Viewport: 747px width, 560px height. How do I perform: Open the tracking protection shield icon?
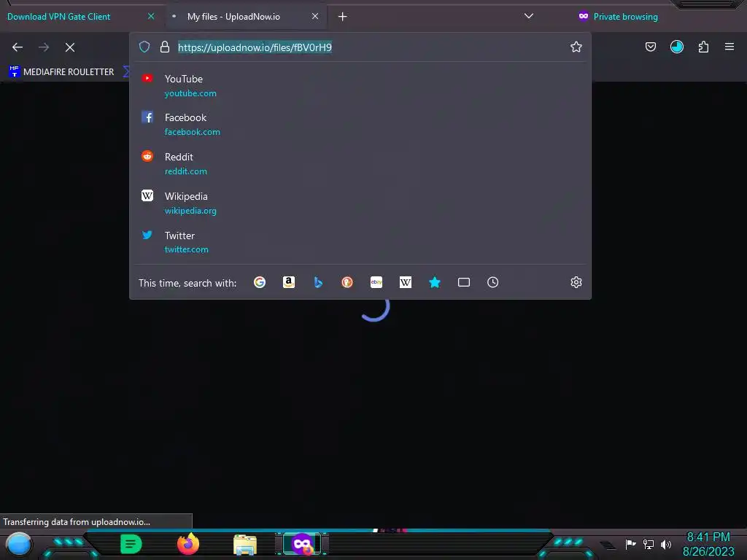[144, 47]
